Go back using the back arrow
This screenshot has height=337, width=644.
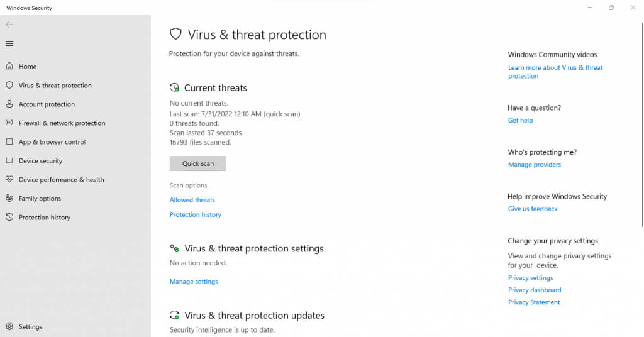click(9, 25)
